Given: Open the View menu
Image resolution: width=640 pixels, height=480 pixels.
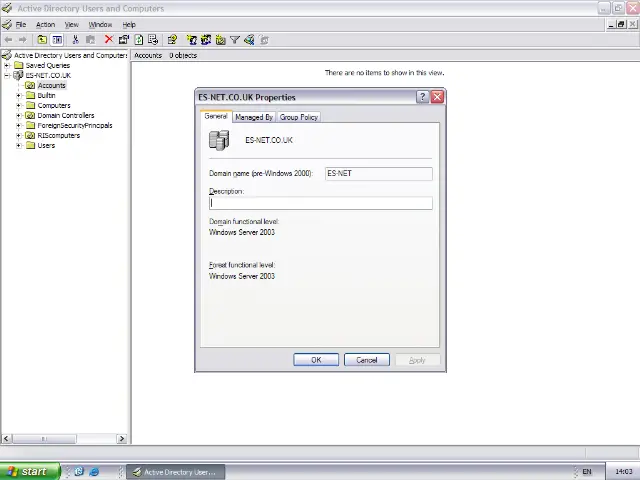Looking at the screenshot, I should (71, 24).
